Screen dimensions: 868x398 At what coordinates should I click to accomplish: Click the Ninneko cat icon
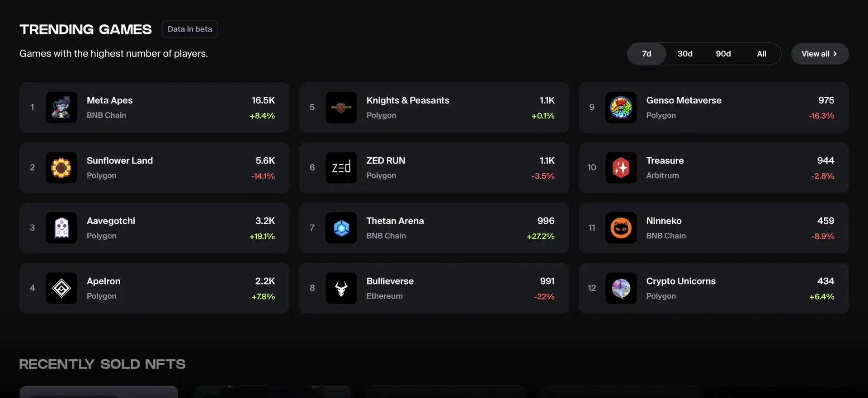(621, 228)
